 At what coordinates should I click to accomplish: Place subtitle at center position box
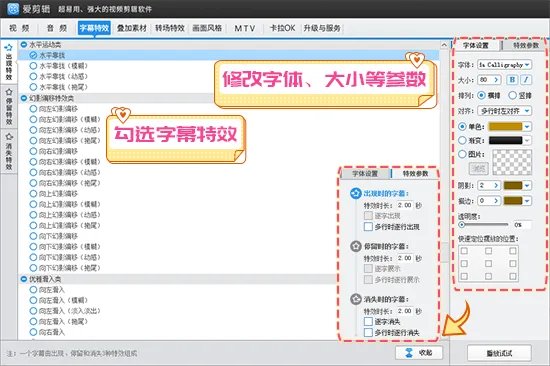click(488, 264)
